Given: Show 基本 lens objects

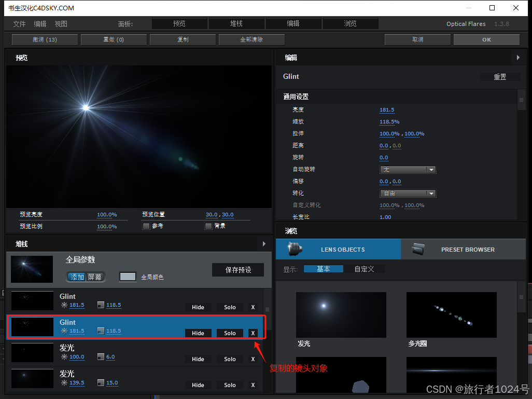Looking at the screenshot, I should 324,269.
